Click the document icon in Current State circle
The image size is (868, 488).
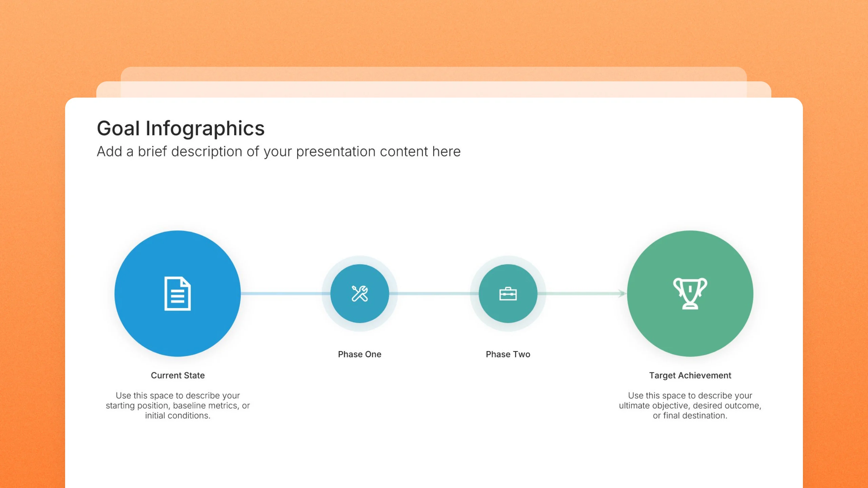(177, 293)
